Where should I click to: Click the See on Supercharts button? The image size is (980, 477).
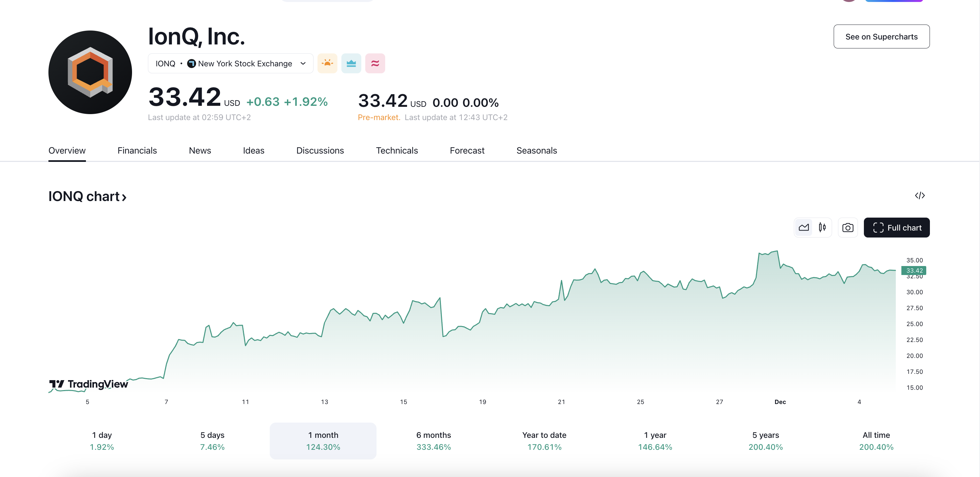(881, 36)
